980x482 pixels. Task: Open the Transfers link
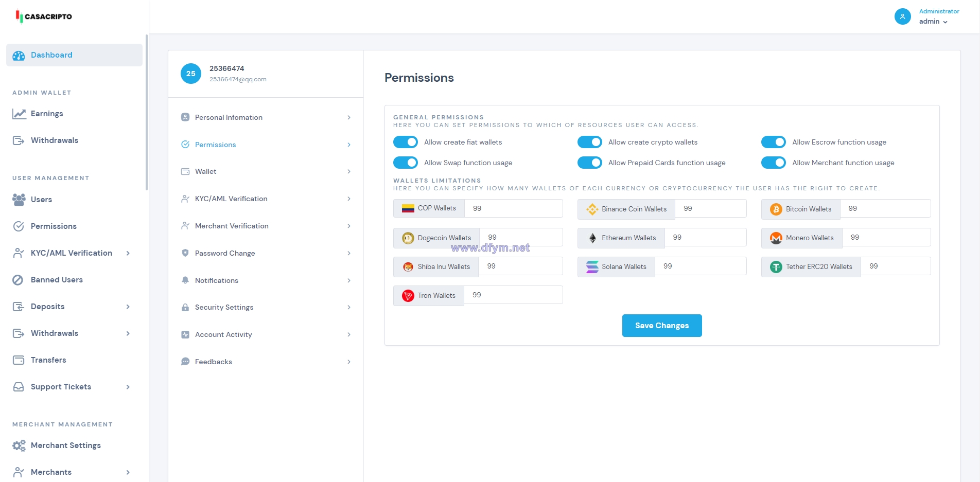point(48,360)
